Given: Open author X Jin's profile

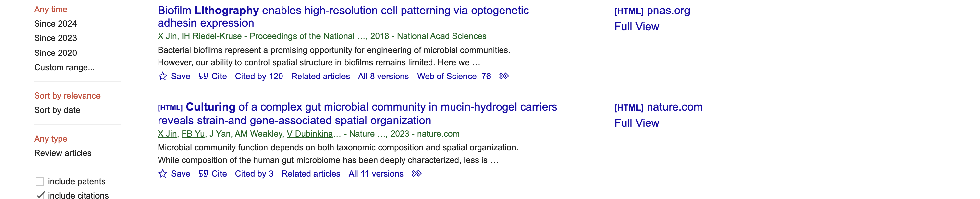Looking at the screenshot, I should [168, 36].
